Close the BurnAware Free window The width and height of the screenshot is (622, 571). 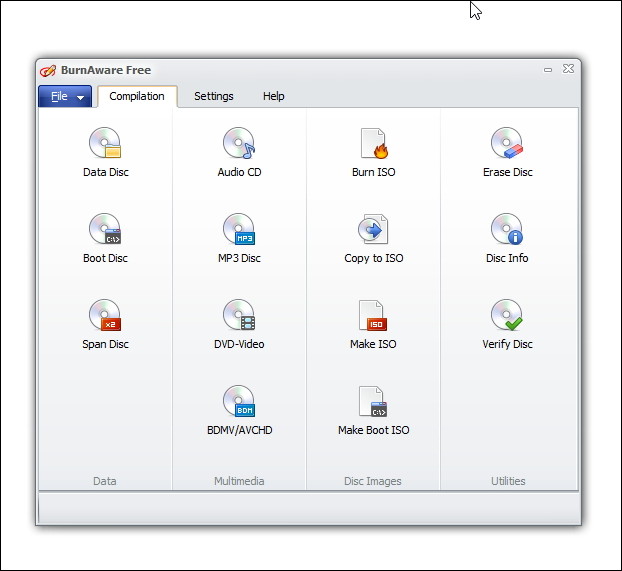(x=568, y=69)
